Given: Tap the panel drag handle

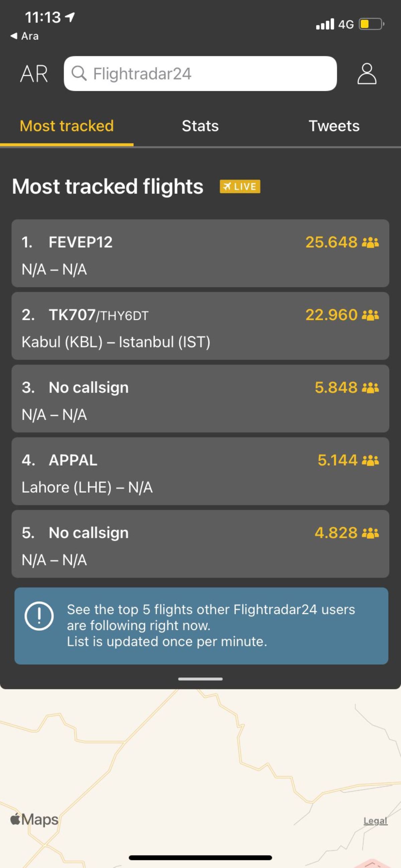Looking at the screenshot, I should 200,679.
